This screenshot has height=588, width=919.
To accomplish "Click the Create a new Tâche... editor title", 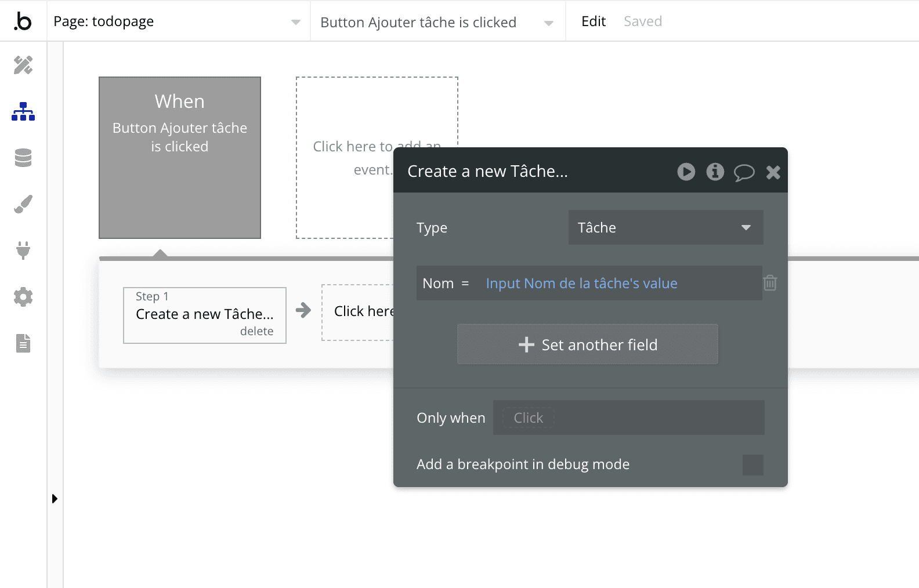I will 488,172.
